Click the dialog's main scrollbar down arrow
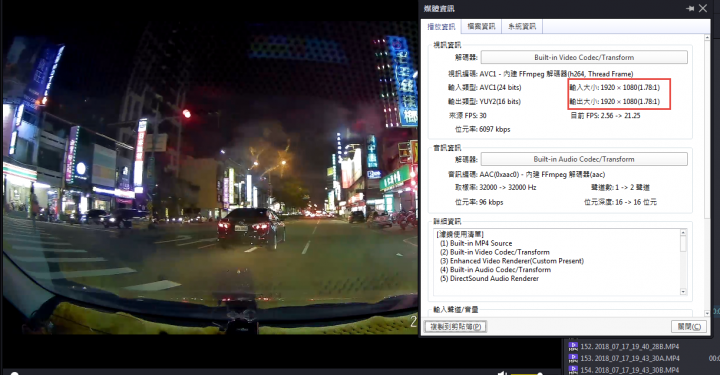Viewport: 720px width, 375px height. pos(707,313)
